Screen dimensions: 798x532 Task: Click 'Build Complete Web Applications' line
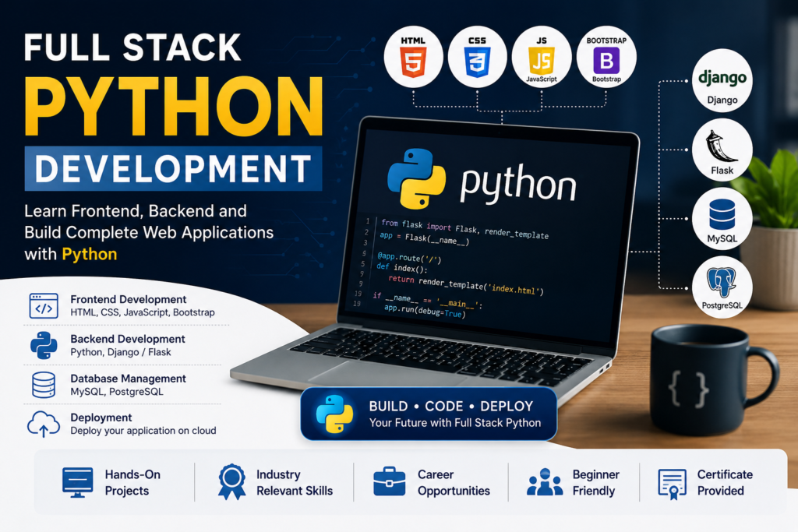(x=149, y=232)
